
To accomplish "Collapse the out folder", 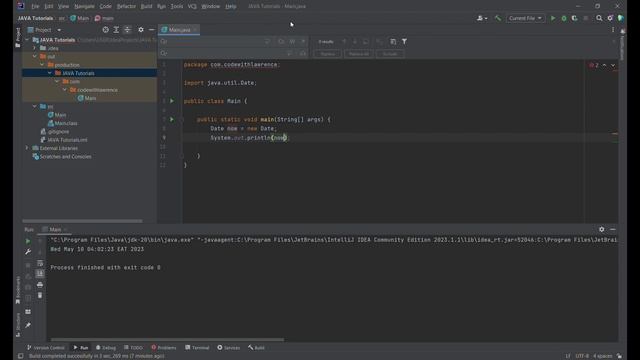I will click(35, 56).
